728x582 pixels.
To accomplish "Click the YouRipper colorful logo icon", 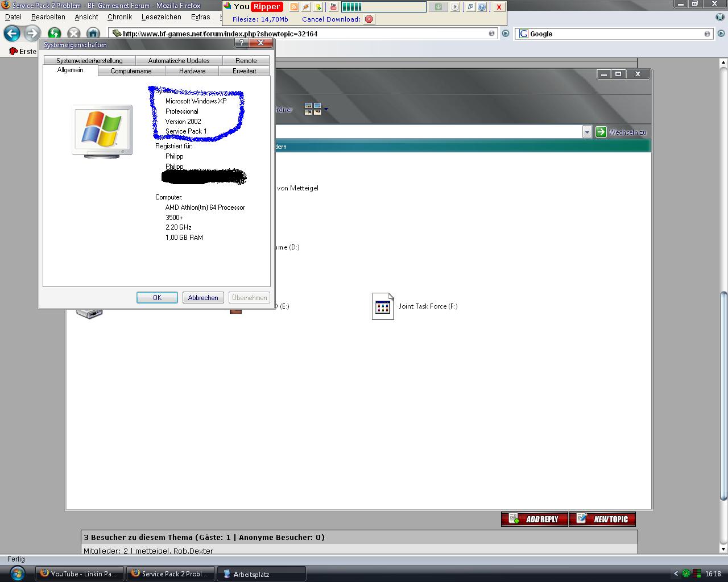I will click(x=227, y=6).
